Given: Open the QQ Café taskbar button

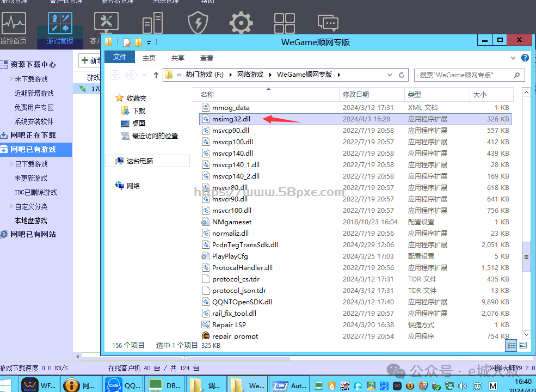Looking at the screenshot, I should (122, 384).
